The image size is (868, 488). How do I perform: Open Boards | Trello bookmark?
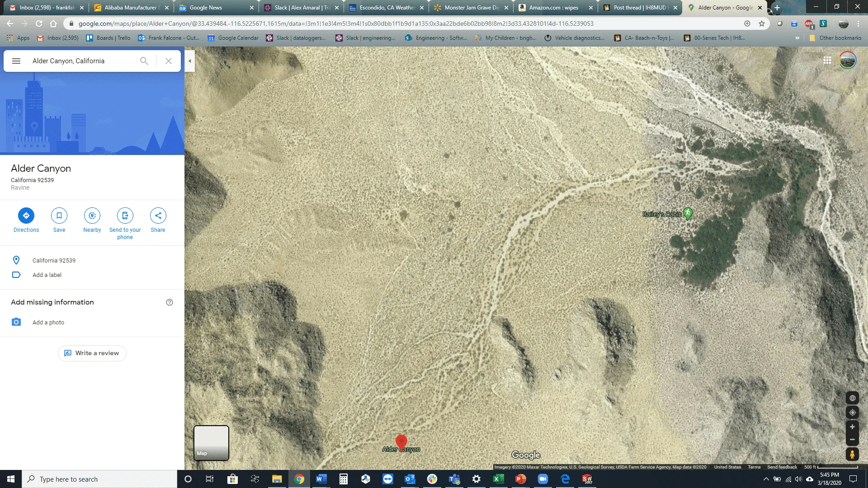tap(108, 38)
